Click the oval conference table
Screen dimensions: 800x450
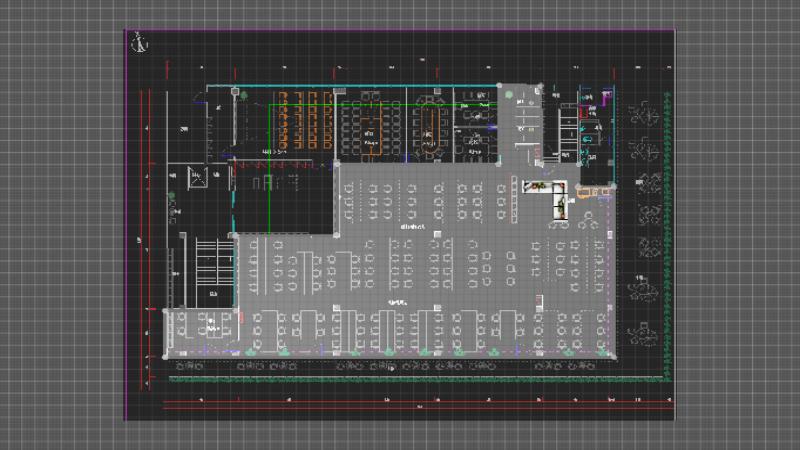(x=431, y=126)
